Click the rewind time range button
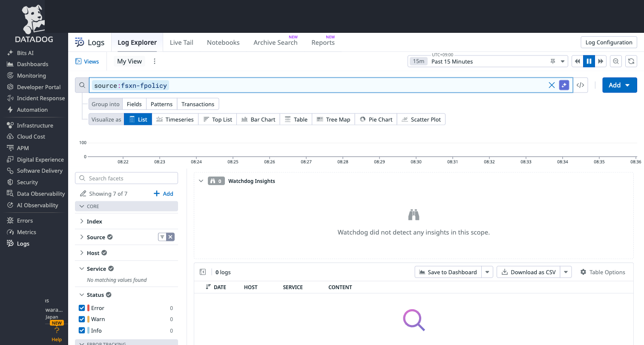The width and height of the screenshot is (644, 345). tap(577, 61)
